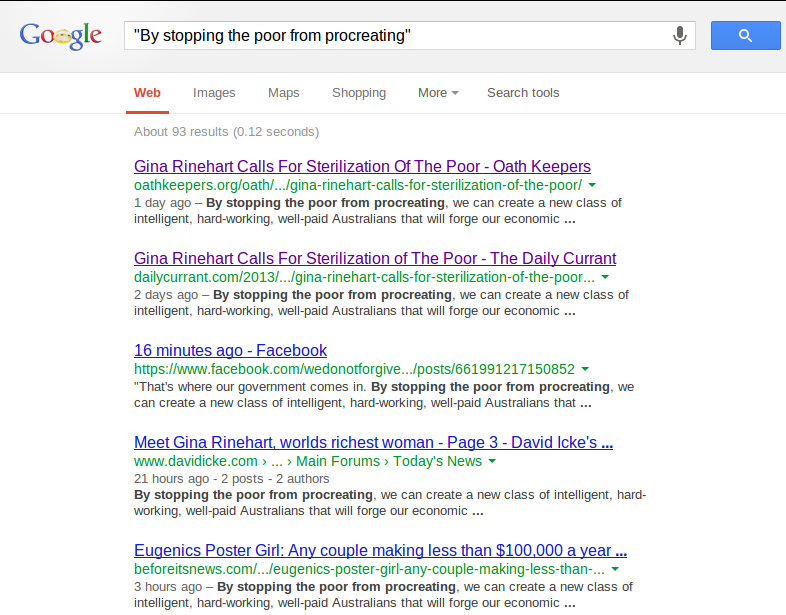Viewport: 786px width, 615px height.
Task: Select the Web tab
Action: click(147, 93)
